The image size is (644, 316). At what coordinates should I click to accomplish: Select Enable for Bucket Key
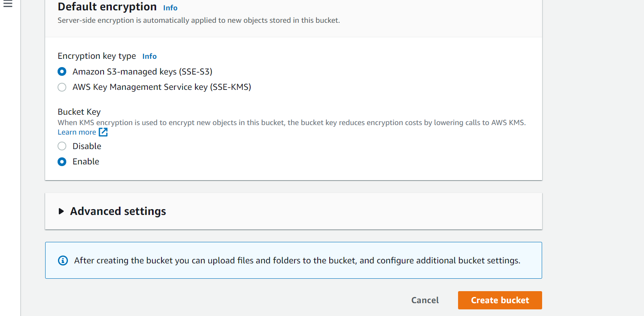62,162
